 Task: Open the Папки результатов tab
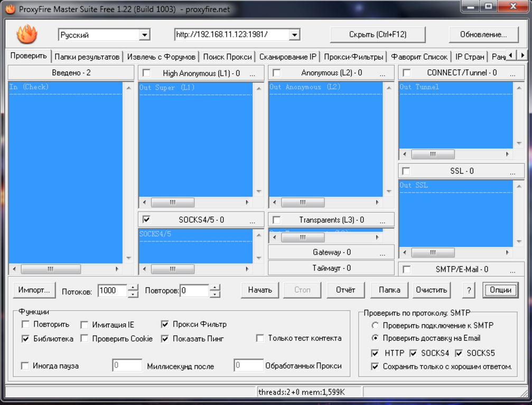[x=87, y=57]
